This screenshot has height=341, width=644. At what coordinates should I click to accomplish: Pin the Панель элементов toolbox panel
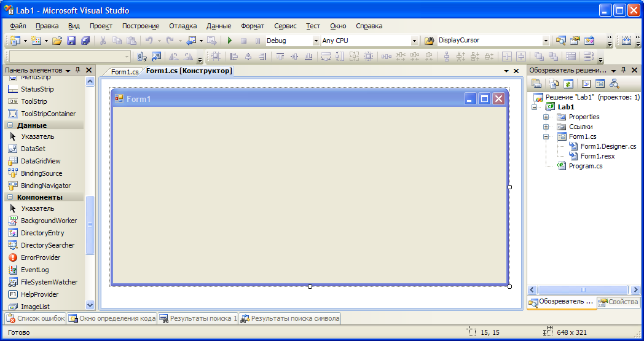pos(77,70)
